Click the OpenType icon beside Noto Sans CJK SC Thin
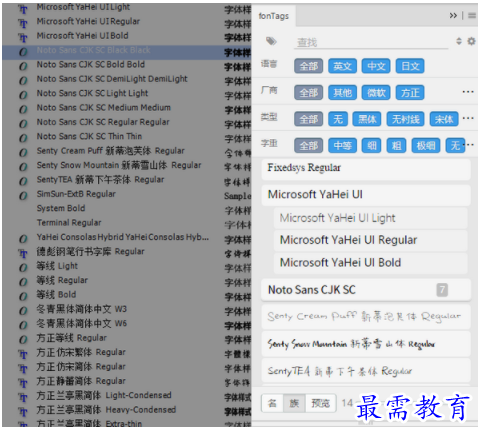The width and height of the screenshot is (478, 439). 23,138
